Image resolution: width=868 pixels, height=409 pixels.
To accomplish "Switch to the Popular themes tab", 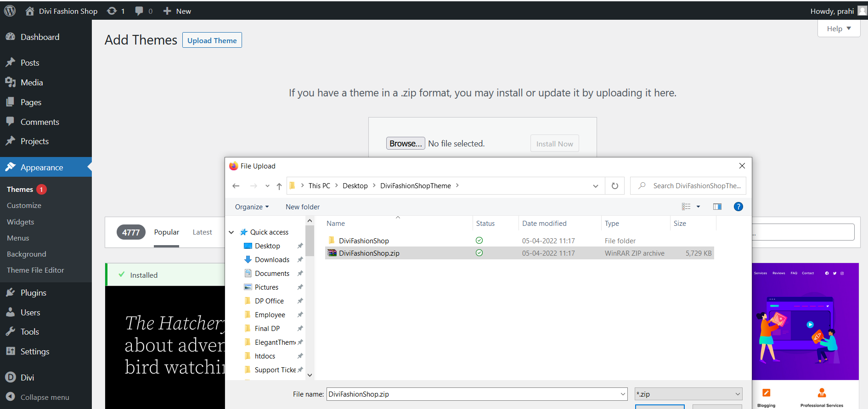I will [166, 232].
